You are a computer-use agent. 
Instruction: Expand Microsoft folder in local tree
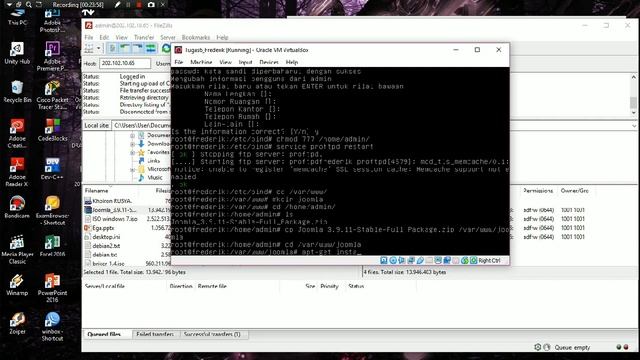132,169
